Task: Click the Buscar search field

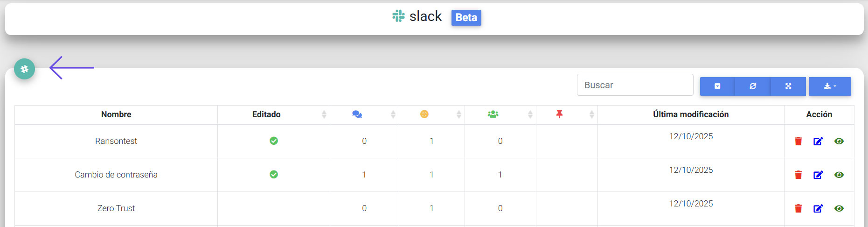Action: tap(635, 85)
